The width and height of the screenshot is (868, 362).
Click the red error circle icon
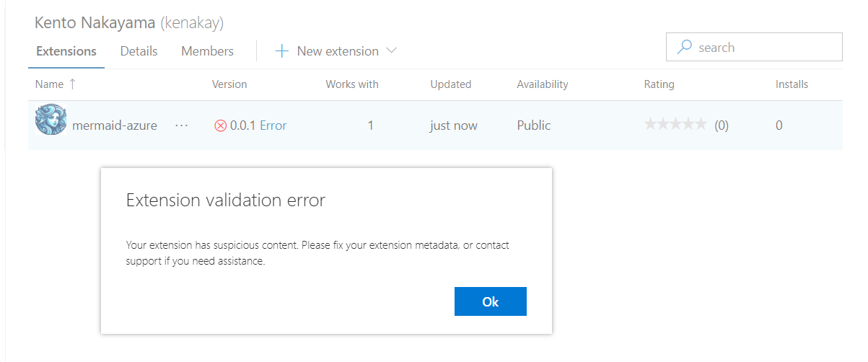[x=221, y=125]
